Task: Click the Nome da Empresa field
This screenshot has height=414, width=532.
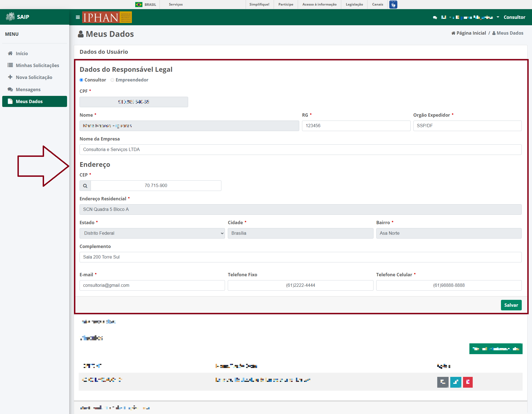Action: [x=301, y=150]
